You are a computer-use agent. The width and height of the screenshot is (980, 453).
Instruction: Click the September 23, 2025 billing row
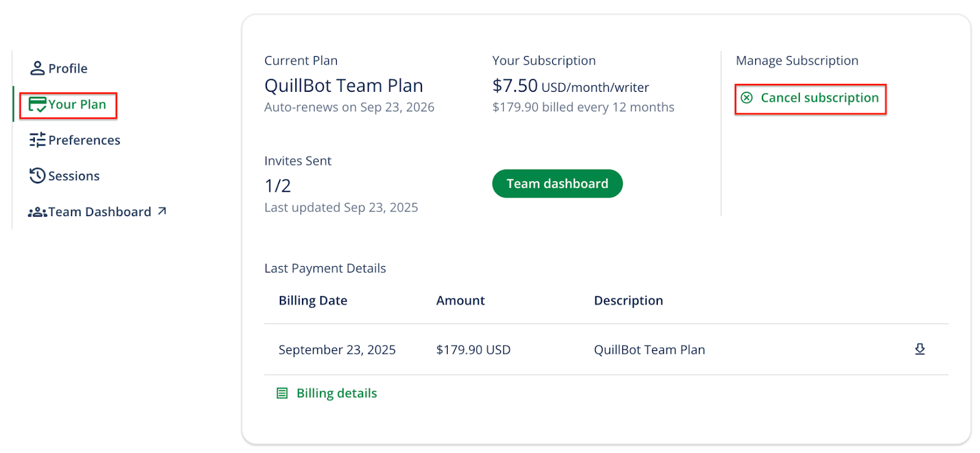click(337, 350)
